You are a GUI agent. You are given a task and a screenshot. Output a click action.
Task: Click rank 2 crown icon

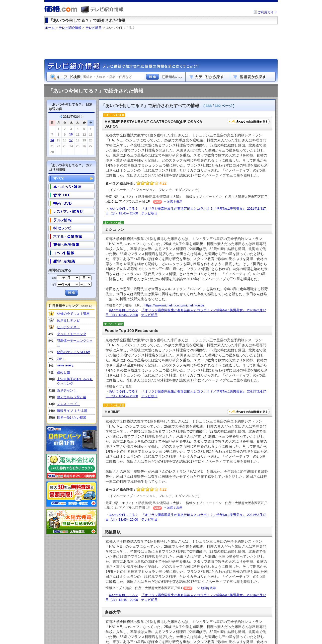coord(51,320)
